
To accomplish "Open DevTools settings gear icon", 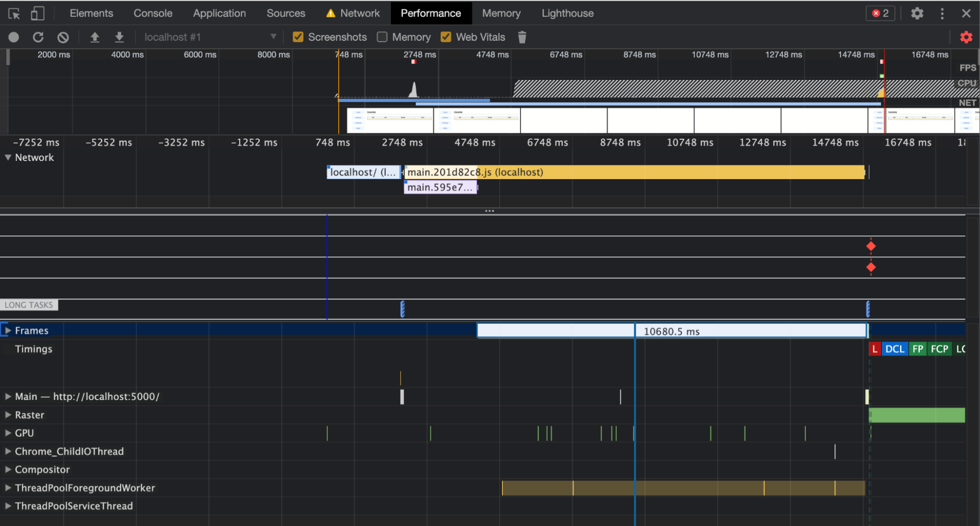I will tap(917, 13).
